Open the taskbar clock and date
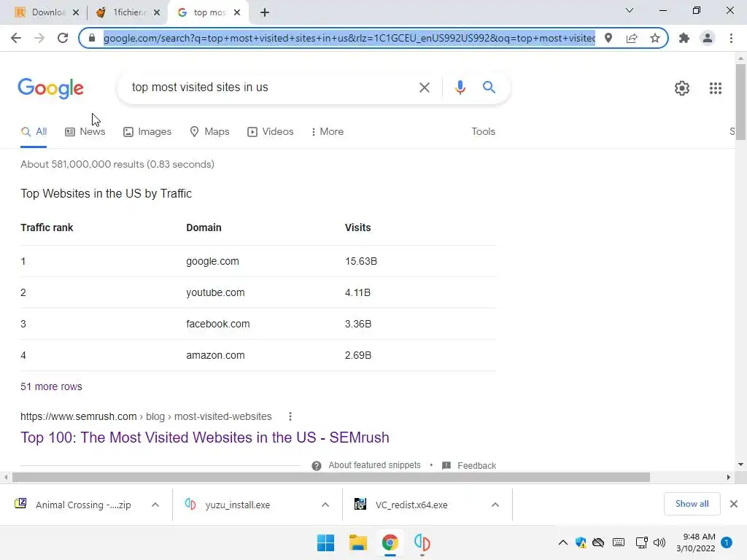 695,542
